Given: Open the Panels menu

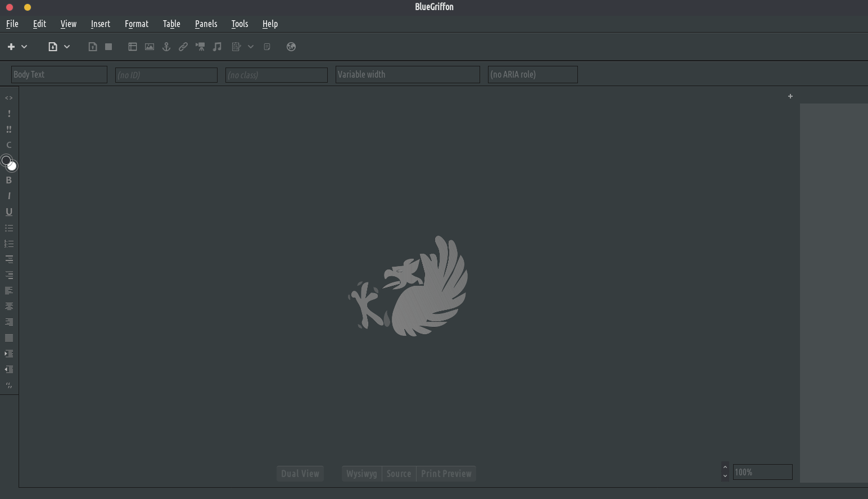Looking at the screenshot, I should click(206, 24).
